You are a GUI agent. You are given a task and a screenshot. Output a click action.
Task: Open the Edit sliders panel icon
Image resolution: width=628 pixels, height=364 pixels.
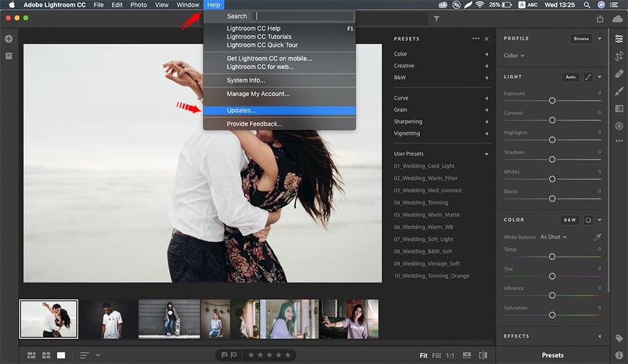point(619,38)
